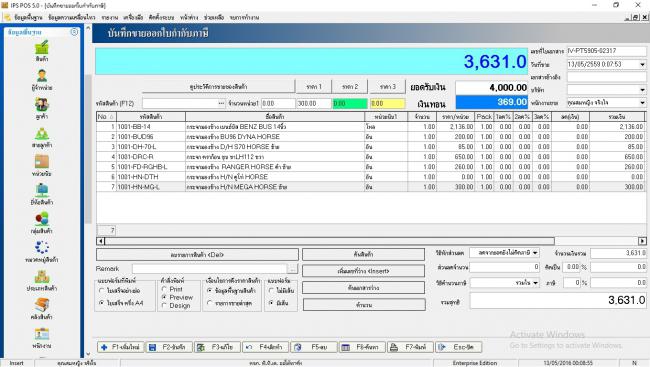
Task: Collapse the sidebar panel with round chevron icon
Action: (x=74, y=32)
